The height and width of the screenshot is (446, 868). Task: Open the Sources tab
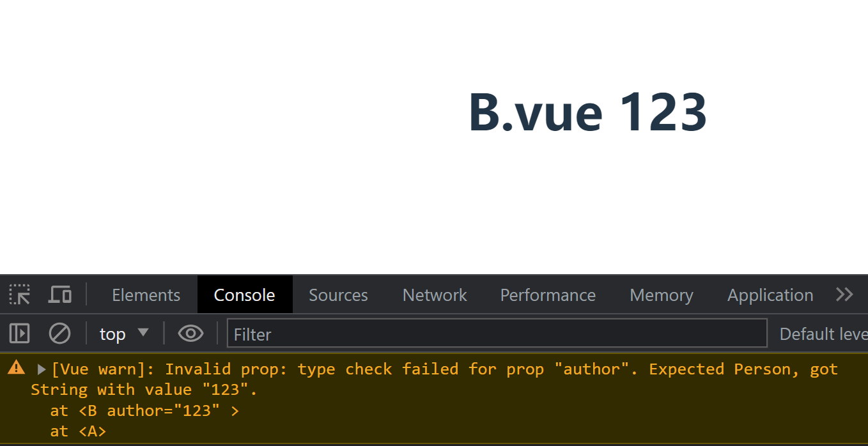pos(338,295)
